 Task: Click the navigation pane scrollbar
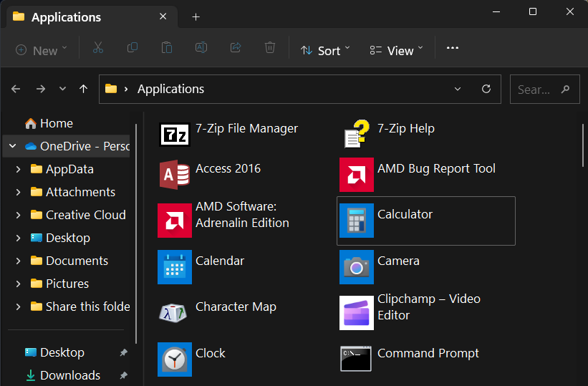[x=136, y=233]
